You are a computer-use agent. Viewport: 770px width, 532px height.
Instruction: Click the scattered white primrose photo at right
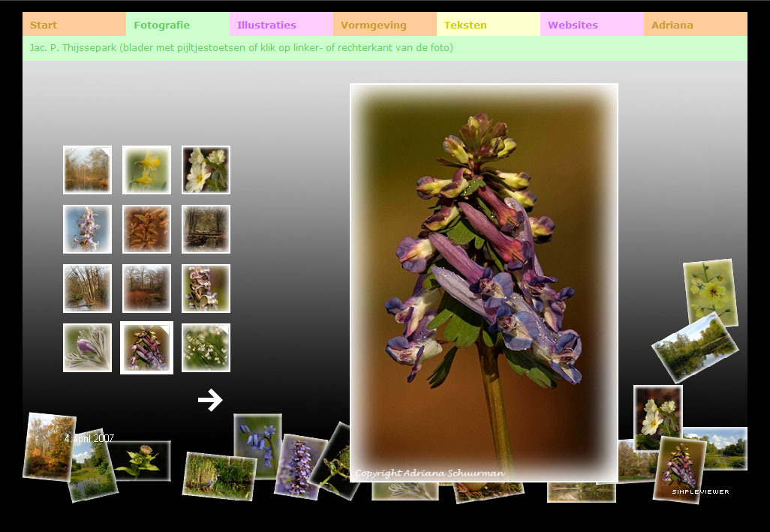(657, 416)
